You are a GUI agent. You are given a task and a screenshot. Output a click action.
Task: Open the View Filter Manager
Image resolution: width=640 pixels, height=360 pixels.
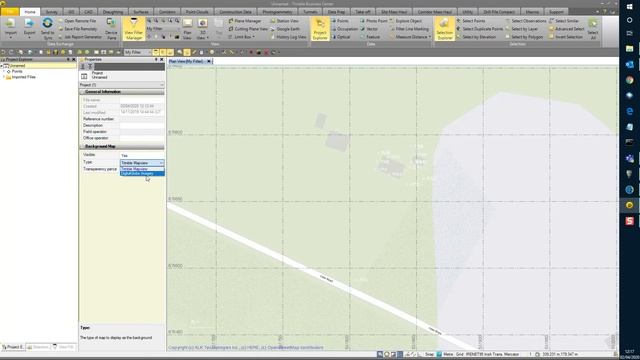coord(134,28)
